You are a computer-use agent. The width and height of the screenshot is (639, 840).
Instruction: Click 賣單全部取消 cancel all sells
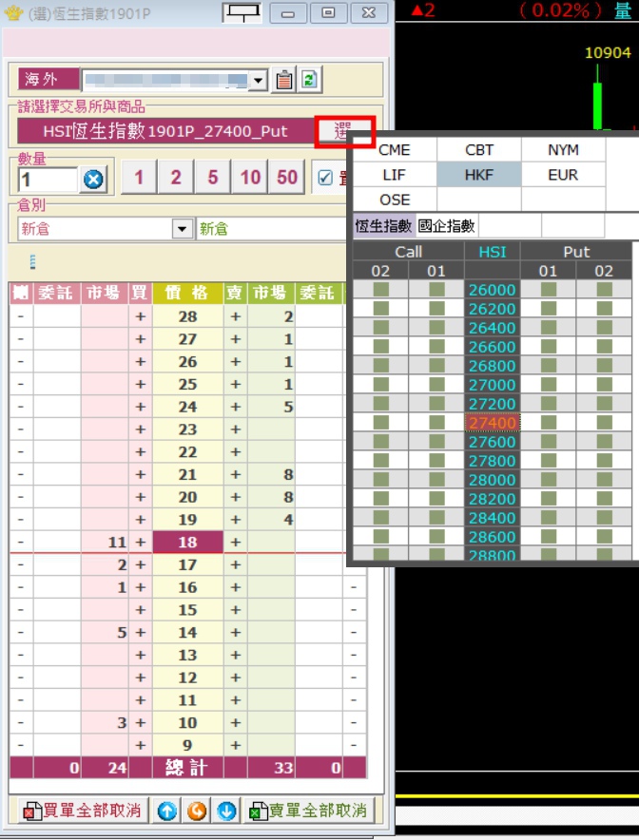[309, 811]
